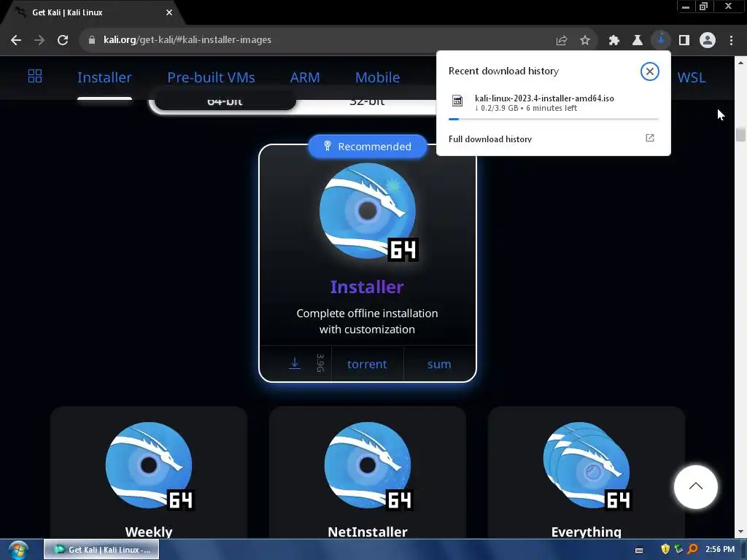Click the on-screen keyboard tray icon

coord(639,550)
